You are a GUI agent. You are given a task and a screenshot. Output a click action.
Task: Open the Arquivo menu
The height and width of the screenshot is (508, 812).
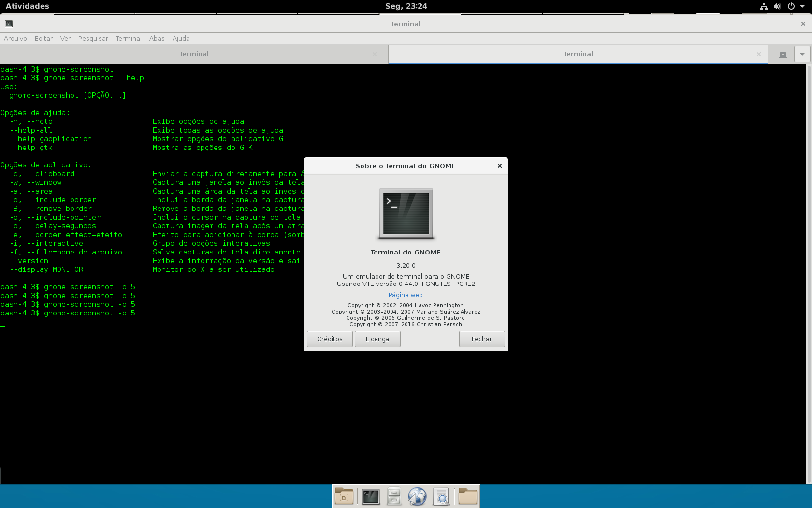click(x=15, y=38)
